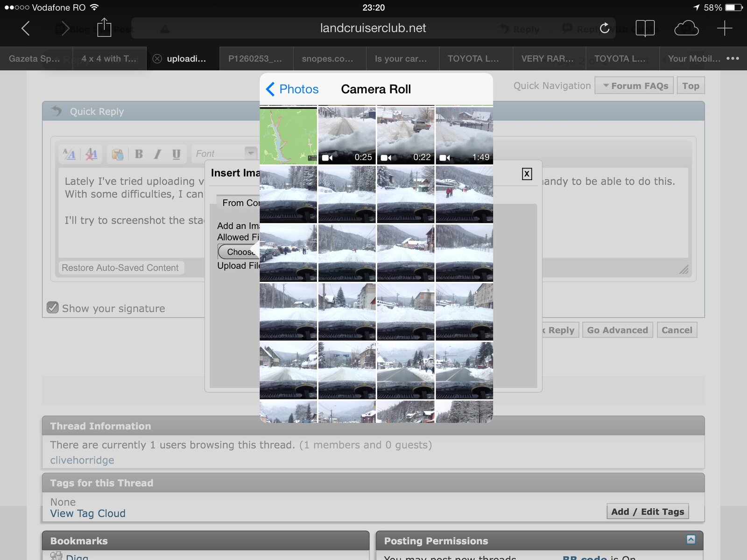The width and height of the screenshot is (747, 560).
Task: Collapse Posting Permissions panel
Action: click(691, 539)
